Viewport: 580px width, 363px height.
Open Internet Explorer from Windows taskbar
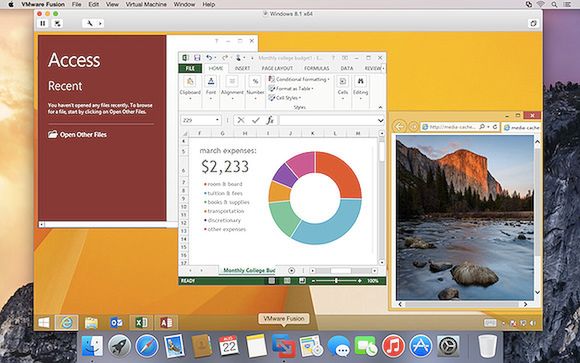pyautogui.click(x=67, y=323)
